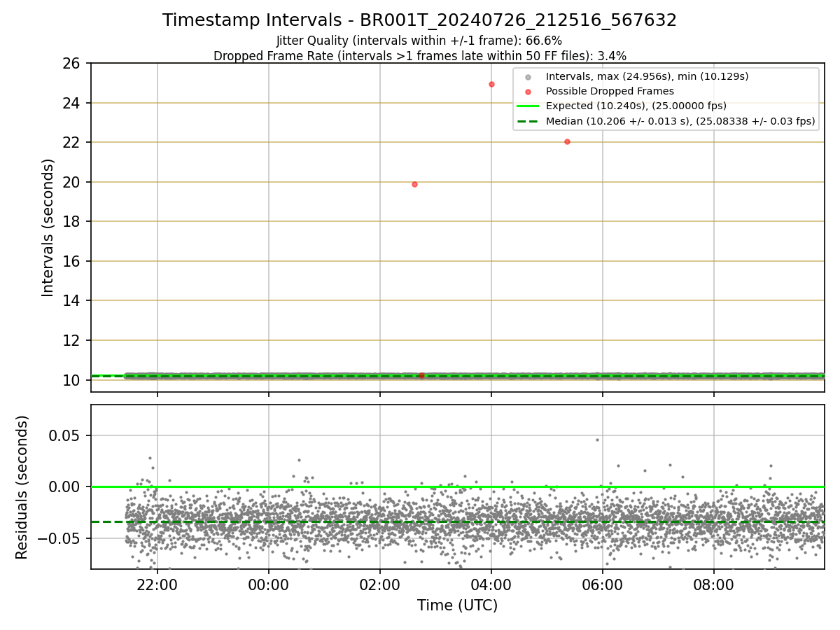This screenshot has height=630, width=840.
Task: Click the red dropped-frame point near 20 seconds
Action: 414,184
